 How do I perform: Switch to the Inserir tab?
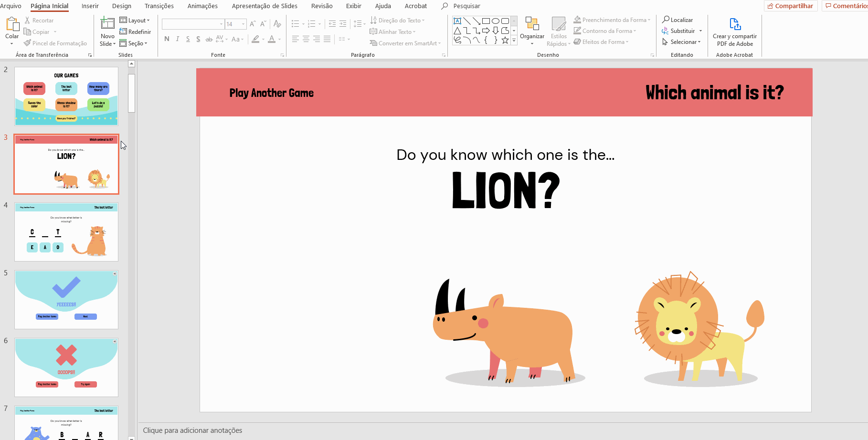tap(90, 6)
